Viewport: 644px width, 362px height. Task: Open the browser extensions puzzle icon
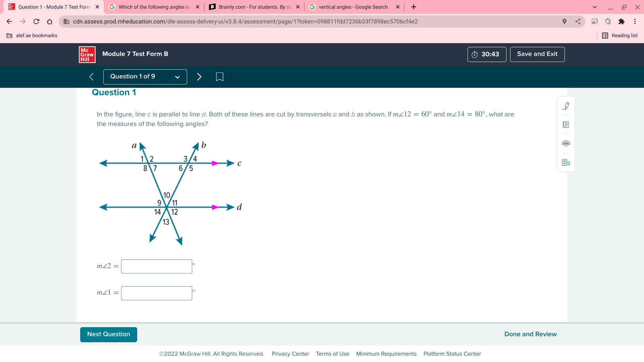click(622, 21)
